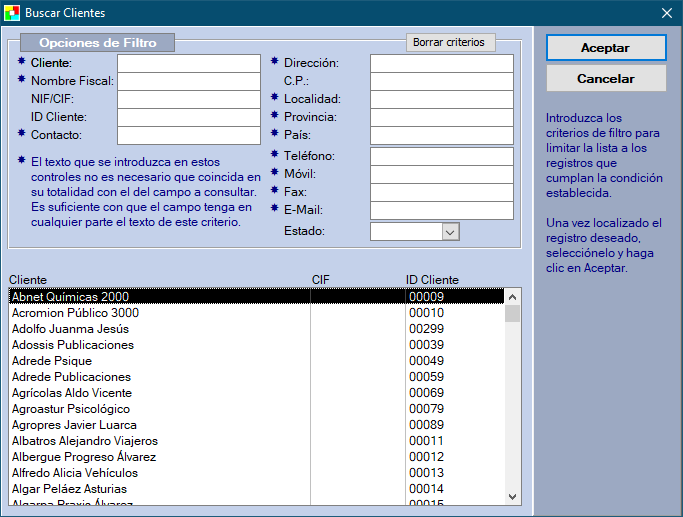Click the Nombre Fiscal input field
This screenshot has width=683, height=517.
[188, 81]
